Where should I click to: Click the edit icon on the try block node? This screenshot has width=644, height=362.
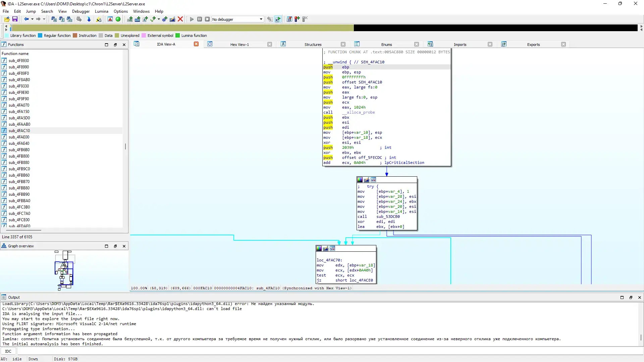tap(367, 180)
